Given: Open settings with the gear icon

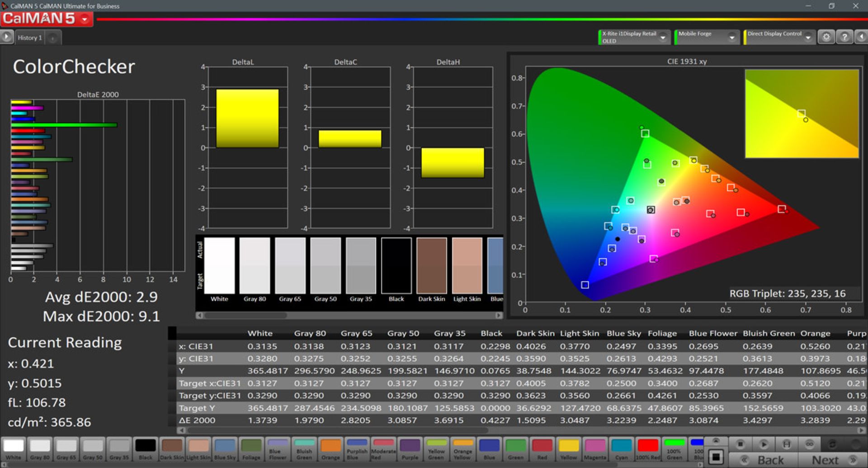Looking at the screenshot, I should (x=826, y=37).
